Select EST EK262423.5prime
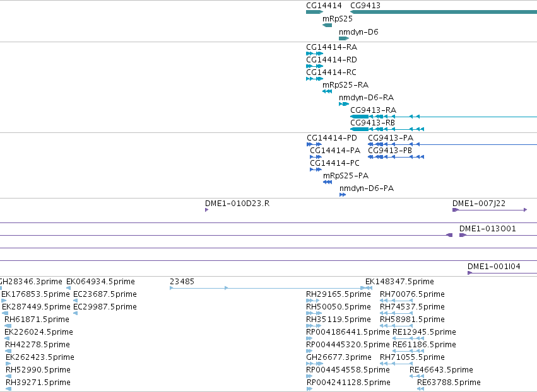537x392 pixels. pos(40,357)
